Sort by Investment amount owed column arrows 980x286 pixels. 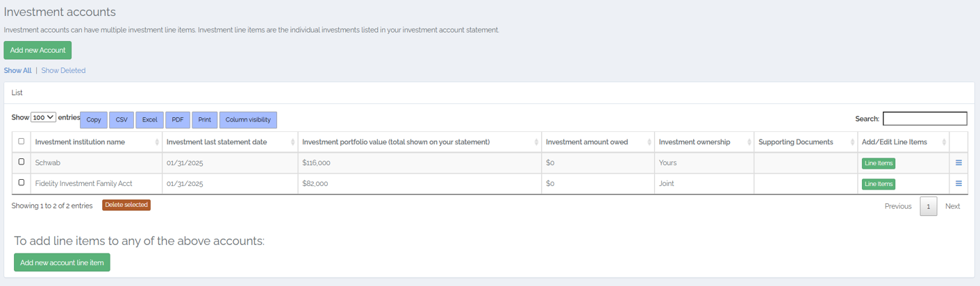[649, 142]
